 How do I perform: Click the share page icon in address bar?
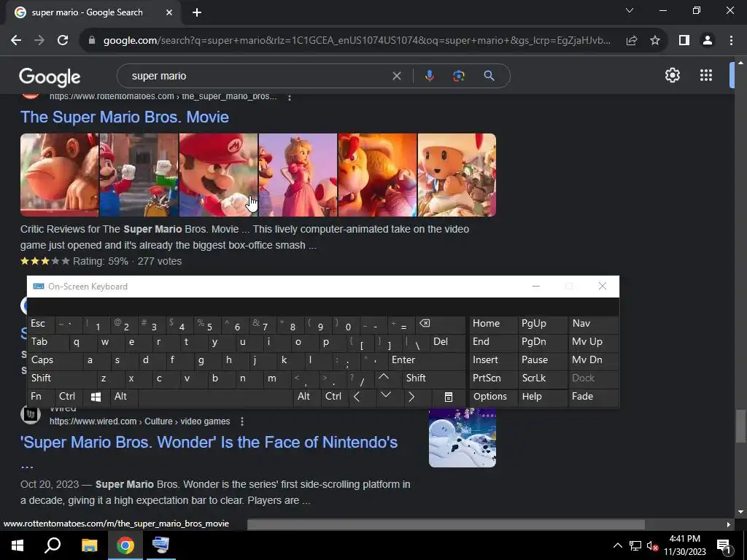click(x=632, y=41)
